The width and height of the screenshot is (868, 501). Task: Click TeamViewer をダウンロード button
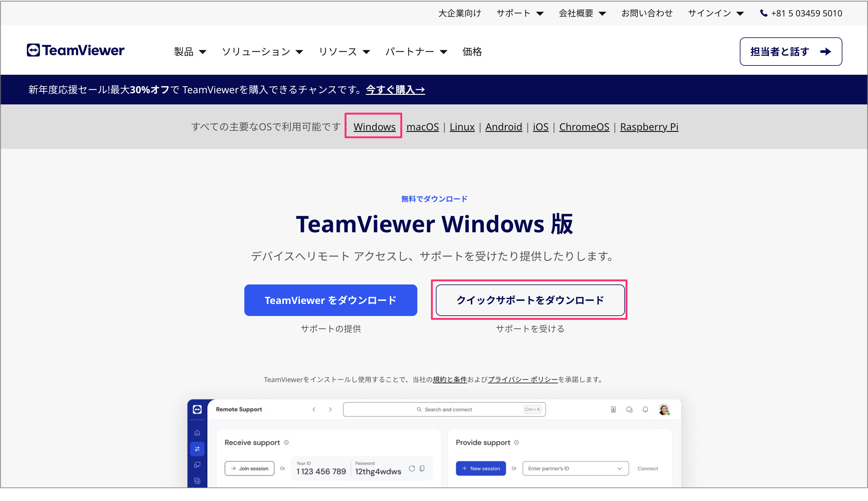[x=331, y=300]
